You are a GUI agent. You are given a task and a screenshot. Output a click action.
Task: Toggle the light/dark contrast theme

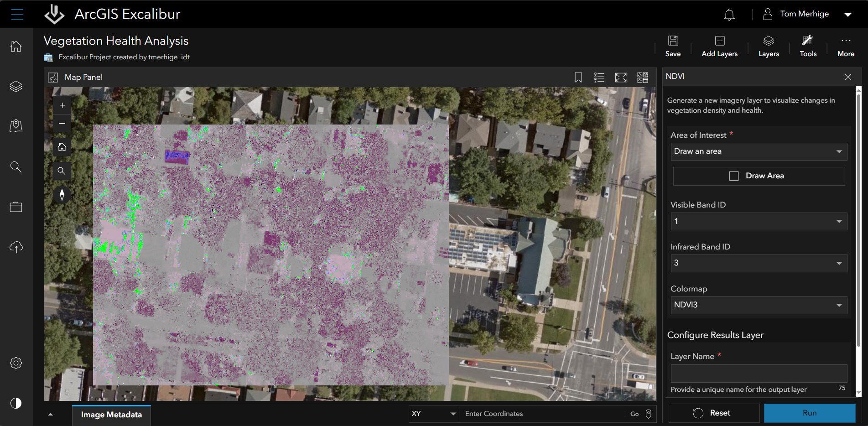[16, 403]
